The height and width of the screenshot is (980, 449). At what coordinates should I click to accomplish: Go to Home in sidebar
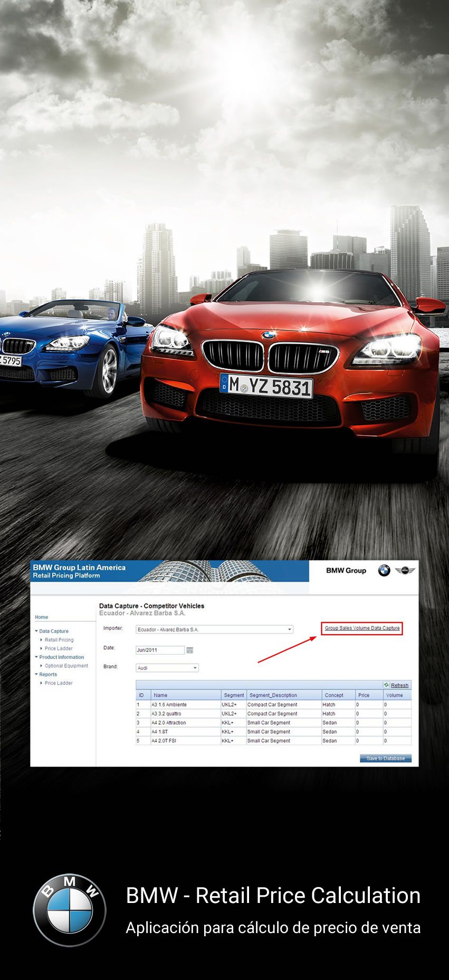(x=42, y=617)
